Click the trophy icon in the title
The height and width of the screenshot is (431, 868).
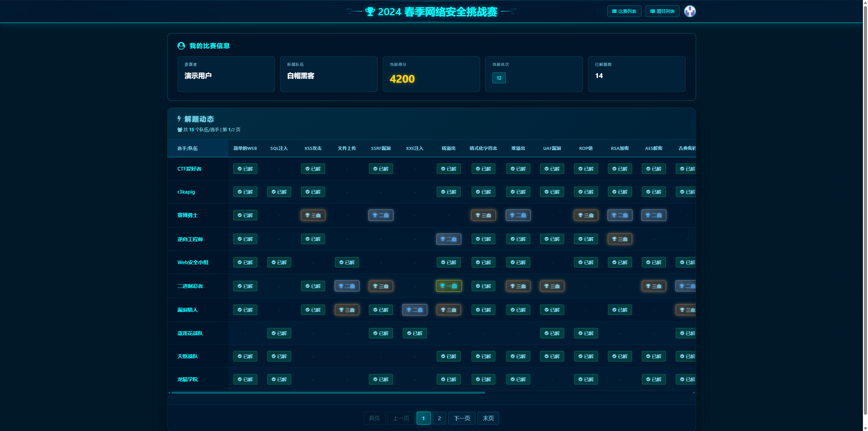(370, 12)
